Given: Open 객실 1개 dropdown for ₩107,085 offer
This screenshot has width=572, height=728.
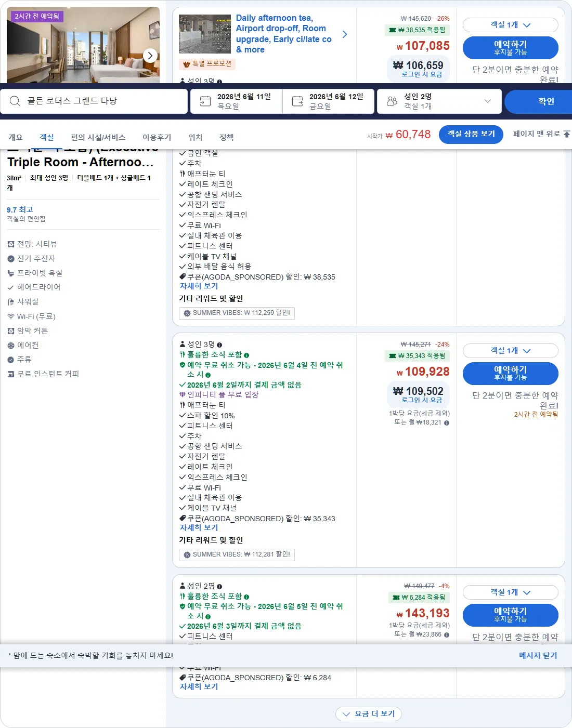Looking at the screenshot, I should pyautogui.click(x=511, y=25).
